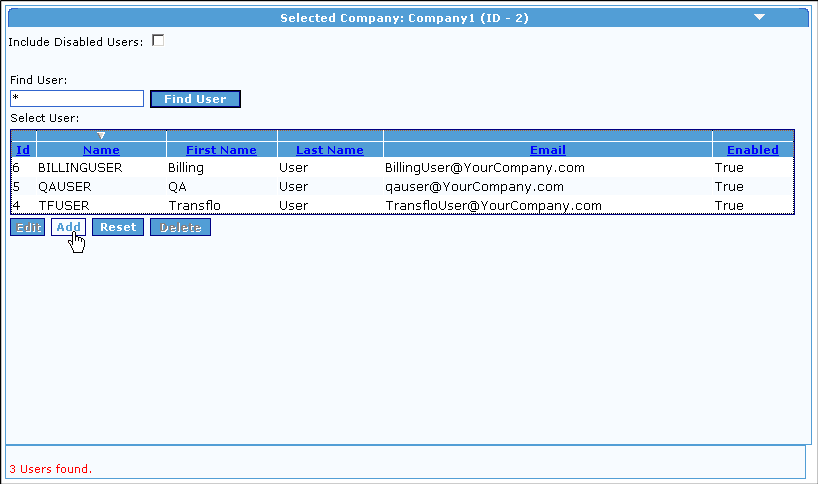Sort by Last Name header
Screen dimensions: 818x484
coord(330,150)
